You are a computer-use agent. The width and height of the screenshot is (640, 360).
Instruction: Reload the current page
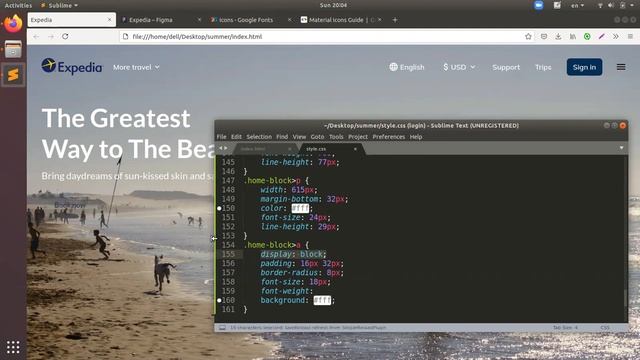click(x=65, y=37)
